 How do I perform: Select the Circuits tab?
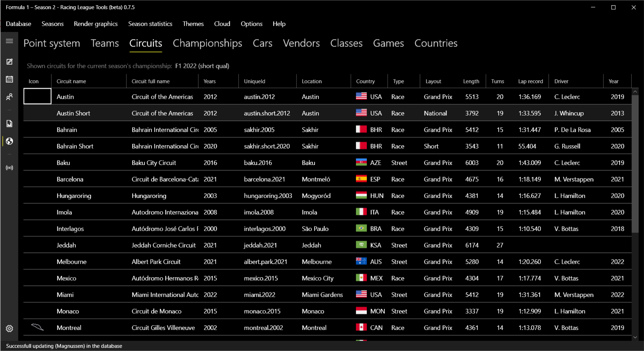tap(146, 43)
